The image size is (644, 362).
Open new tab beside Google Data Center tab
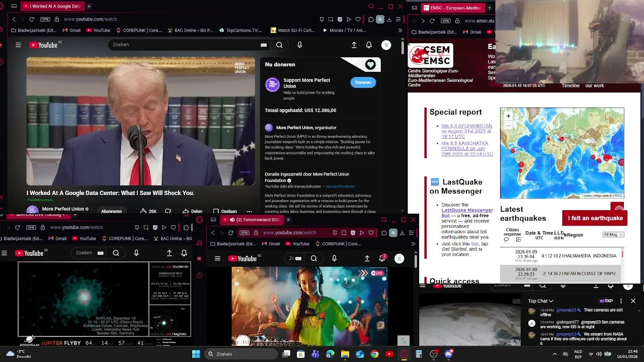[x=89, y=6]
